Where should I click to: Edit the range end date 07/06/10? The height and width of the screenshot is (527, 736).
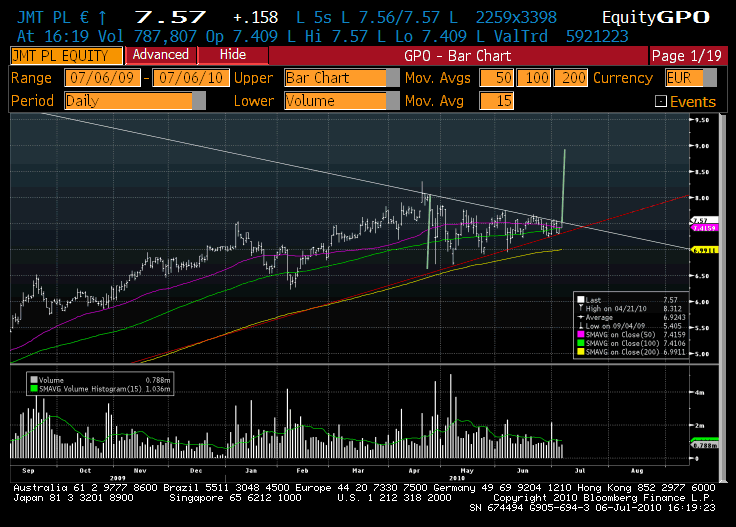191,78
